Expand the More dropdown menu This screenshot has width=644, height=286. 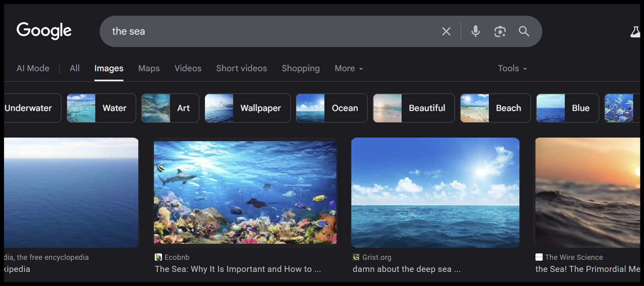click(x=349, y=68)
